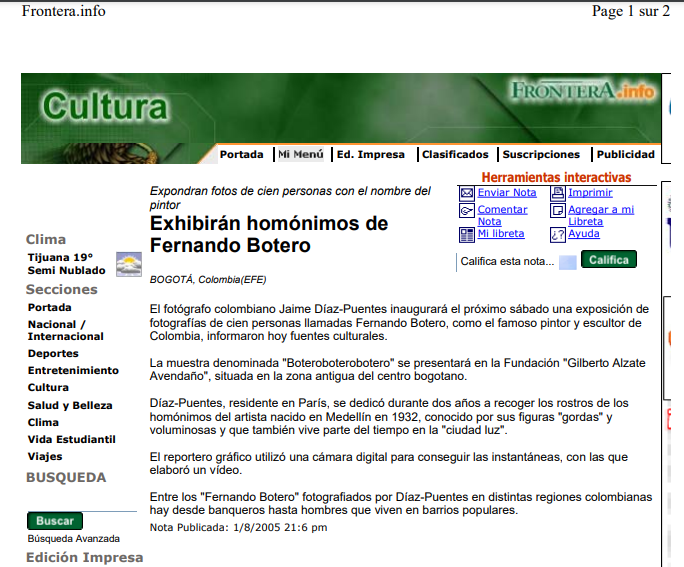The height and width of the screenshot is (567, 684).
Task: Open the Salud y Belleza section
Action: pyautogui.click(x=70, y=405)
